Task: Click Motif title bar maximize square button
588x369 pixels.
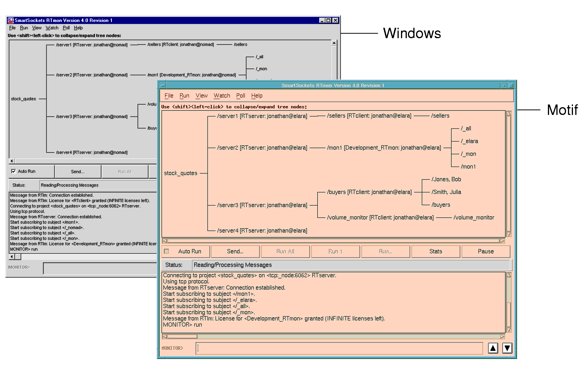Action: (511, 86)
